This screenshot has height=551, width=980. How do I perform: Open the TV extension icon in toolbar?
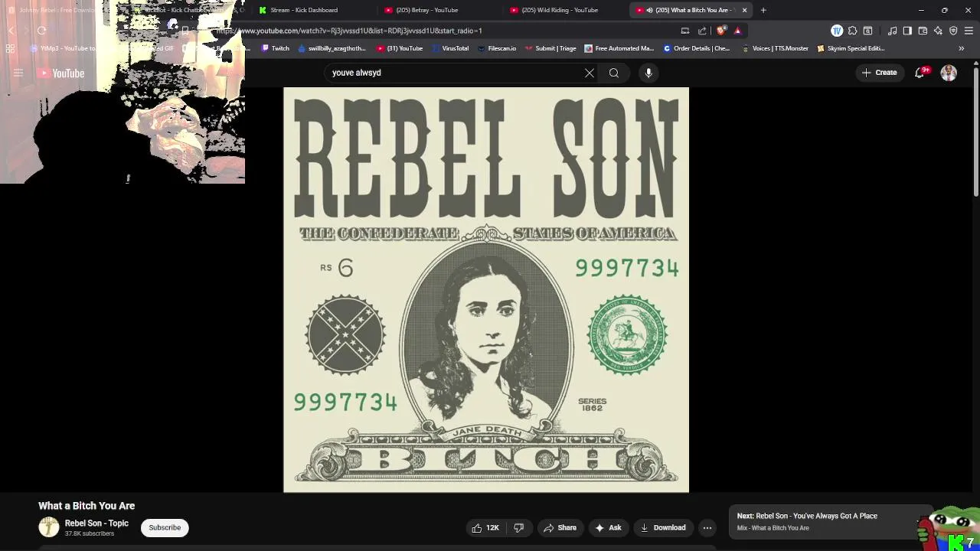(x=837, y=31)
